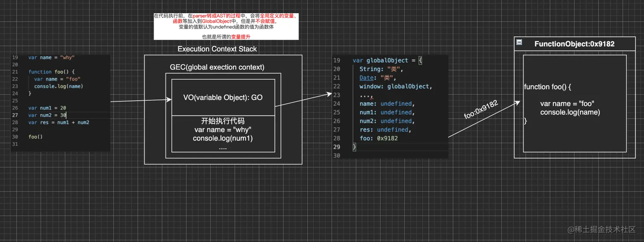644x242 pixels.
Task: Click the res: undefined property
Action: tap(385, 130)
